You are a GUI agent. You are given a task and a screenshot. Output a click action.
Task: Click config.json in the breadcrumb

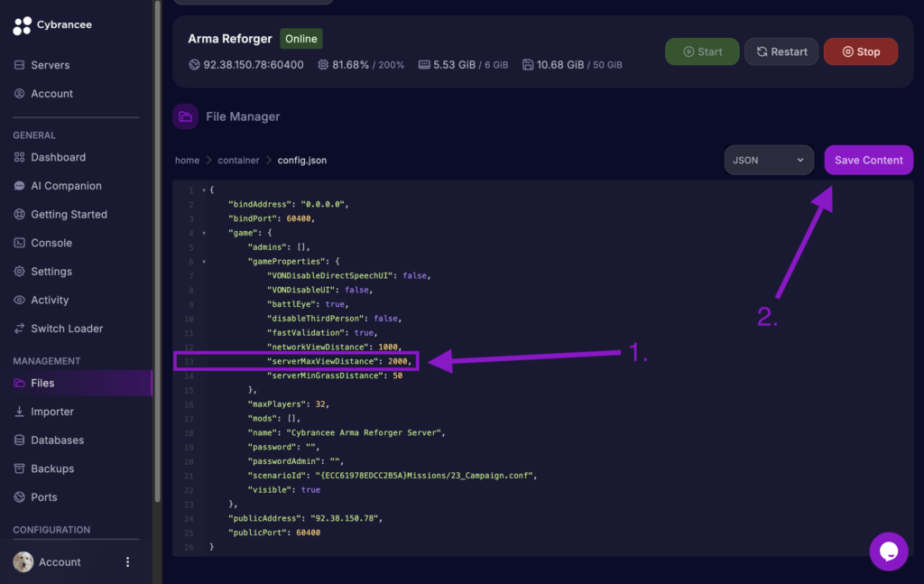click(x=301, y=161)
